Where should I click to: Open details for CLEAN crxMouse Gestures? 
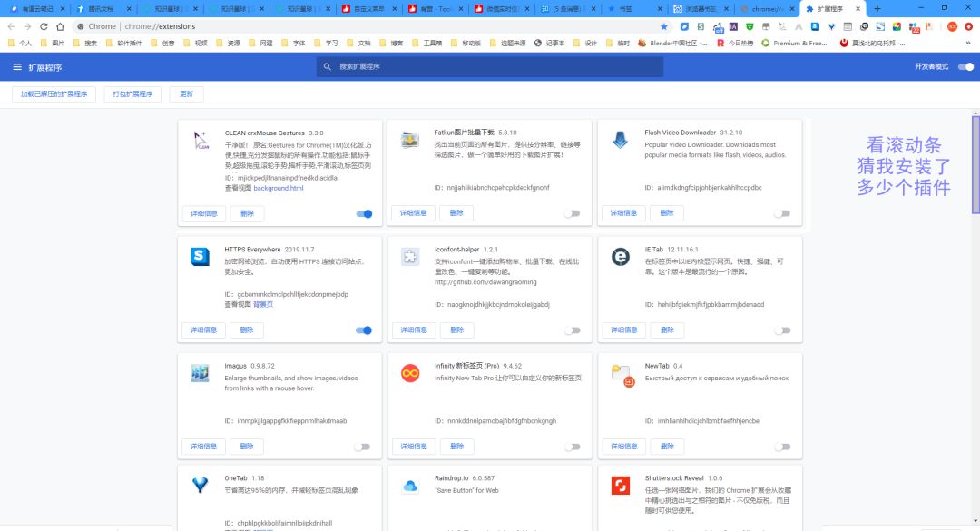click(204, 213)
